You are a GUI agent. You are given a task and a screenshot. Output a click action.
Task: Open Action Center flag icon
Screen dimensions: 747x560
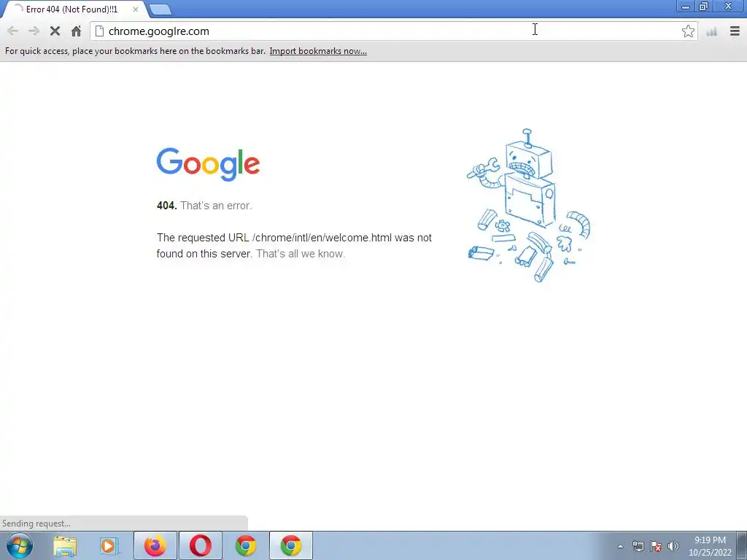click(x=656, y=546)
